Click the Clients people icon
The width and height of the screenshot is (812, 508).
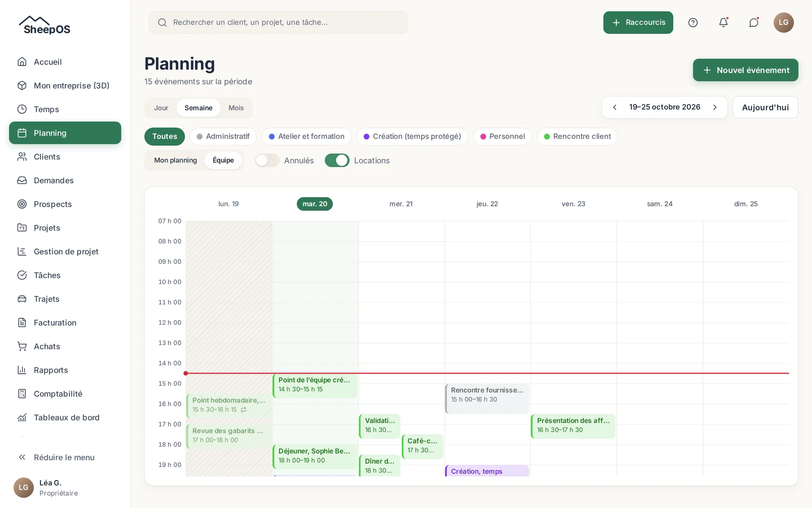22,157
